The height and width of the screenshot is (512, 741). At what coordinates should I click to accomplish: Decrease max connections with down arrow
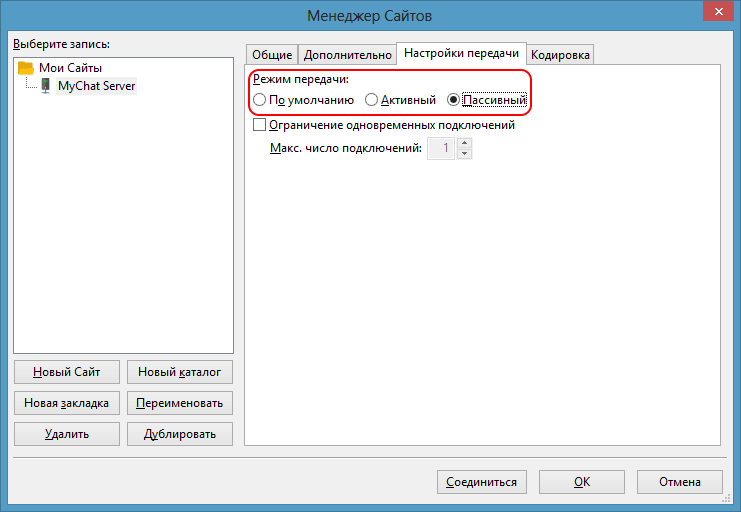(464, 153)
